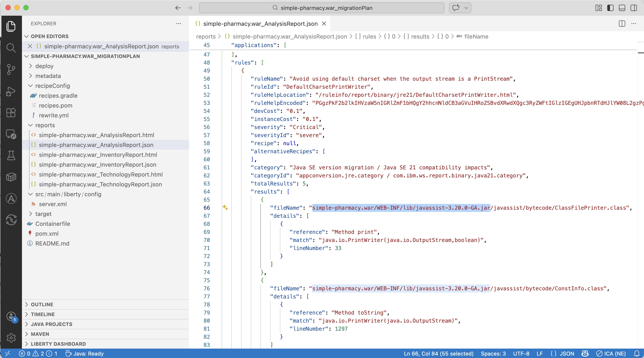Click the results breadcrumb item
The height and width of the screenshot is (358, 644).
[x=420, y=37]
